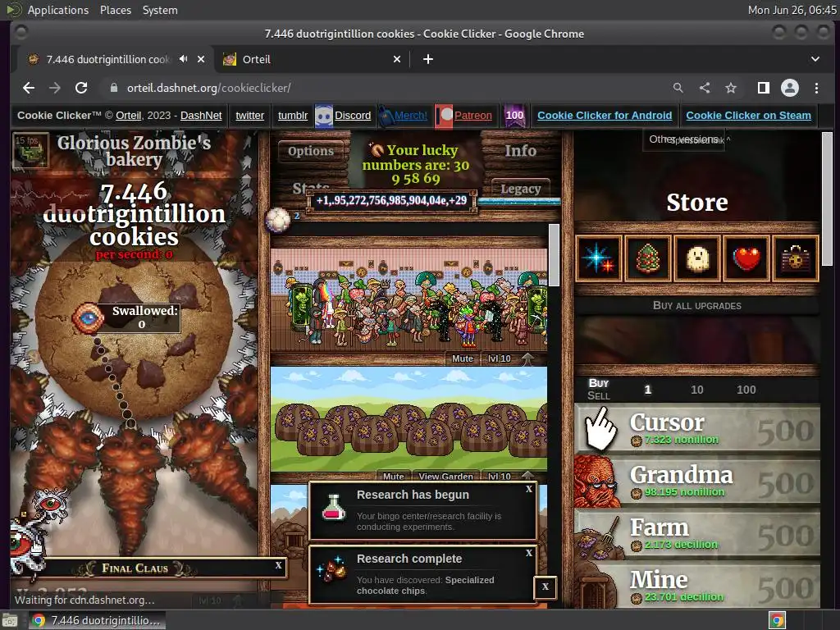Screen dimensions: 840x630
Task: Select the briefcase upgrade in store
Action: 796,258
